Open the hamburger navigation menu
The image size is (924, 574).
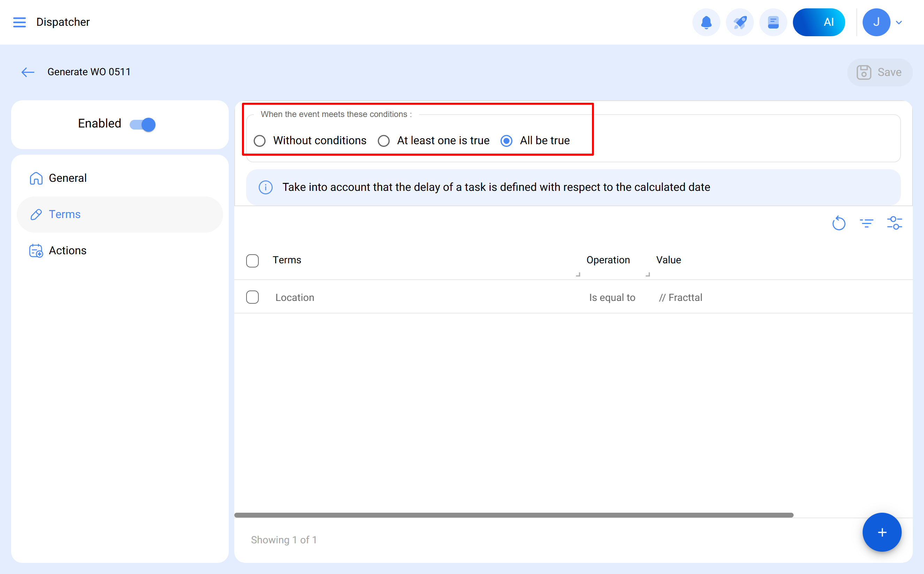tap(20, 22)
